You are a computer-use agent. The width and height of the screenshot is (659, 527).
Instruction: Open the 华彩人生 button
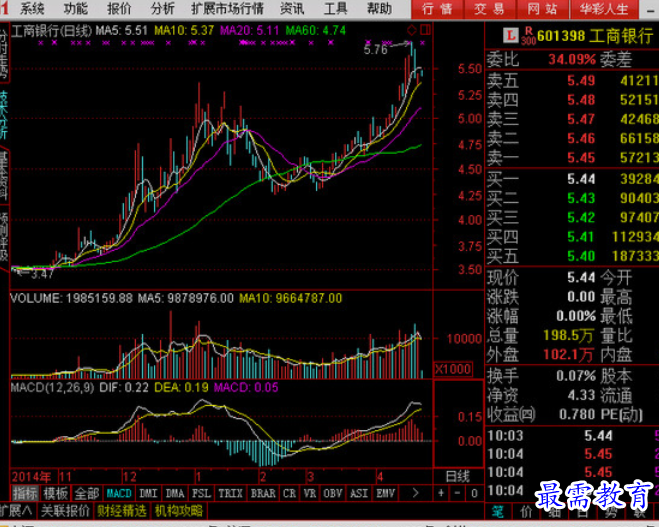(x=604, y=9)
